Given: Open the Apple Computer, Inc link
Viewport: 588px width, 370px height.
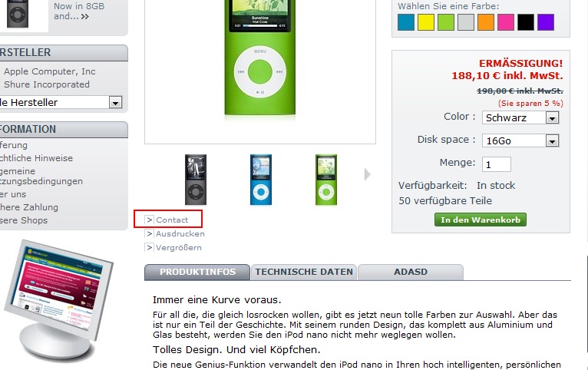Looking at the screenshot, I should 50,71.
